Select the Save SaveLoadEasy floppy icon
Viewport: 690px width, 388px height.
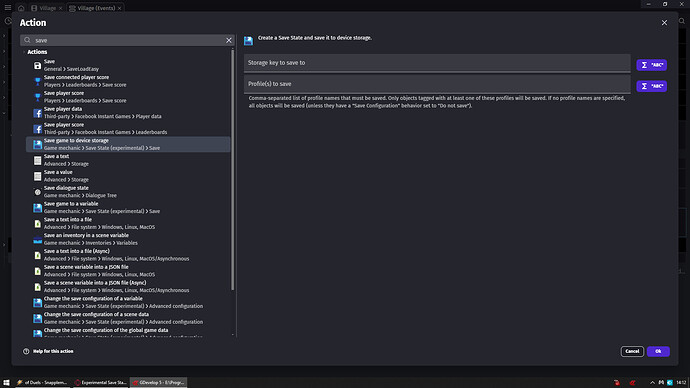(37, 66)
